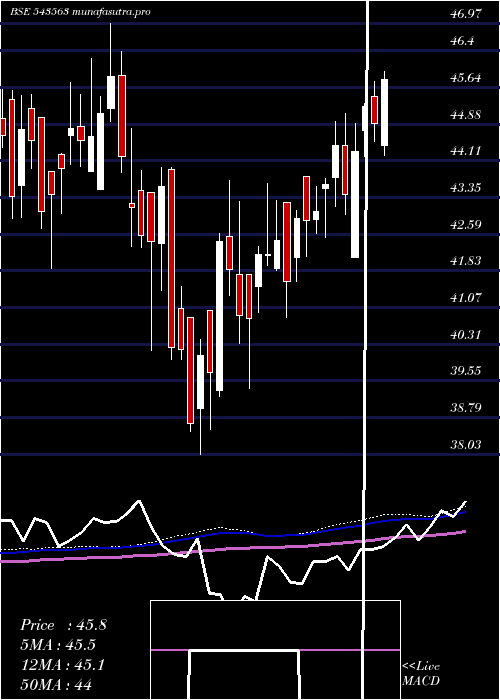
Task: Click the 43.35 price axis label
Action: click(466, 188)
